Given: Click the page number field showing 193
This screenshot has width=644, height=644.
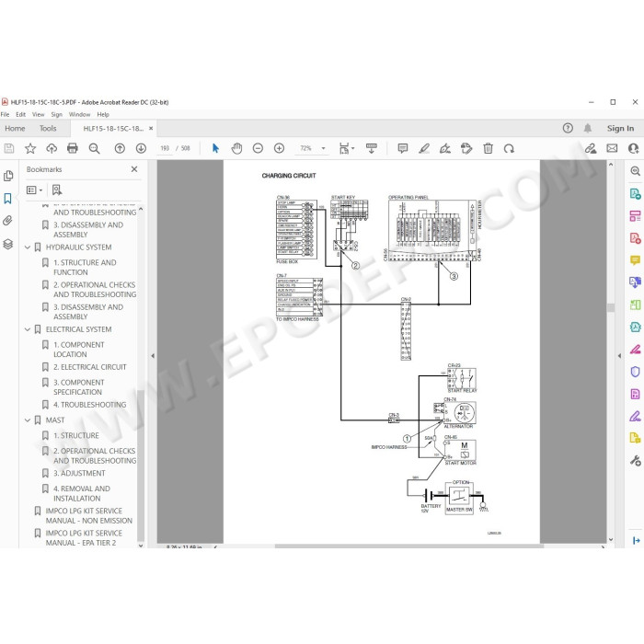Looking at the screenshot, I should point(165,148).
